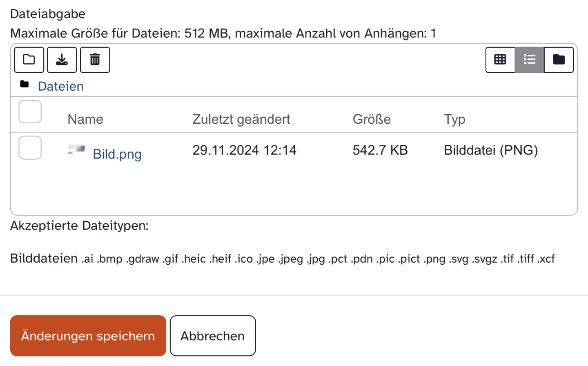This screenshot has width=588, height=366.
Task: Switch to icon display view
Action: pos(500,60)
